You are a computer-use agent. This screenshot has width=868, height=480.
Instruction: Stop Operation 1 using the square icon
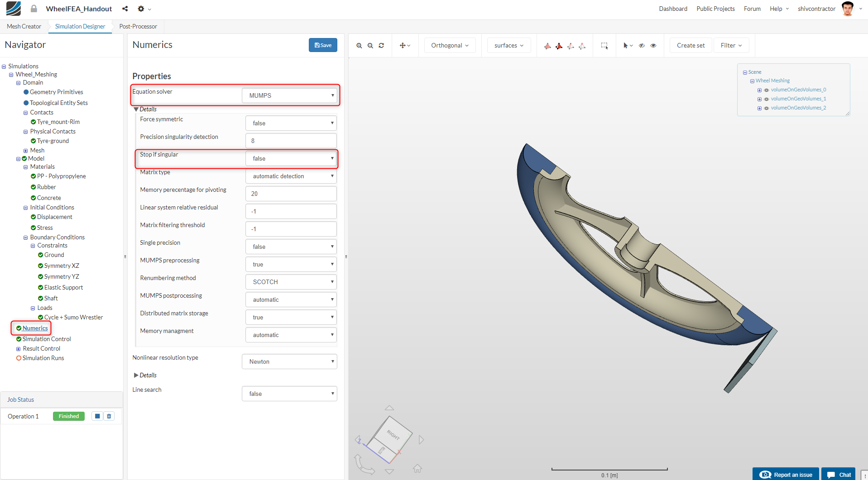point(97,416)
